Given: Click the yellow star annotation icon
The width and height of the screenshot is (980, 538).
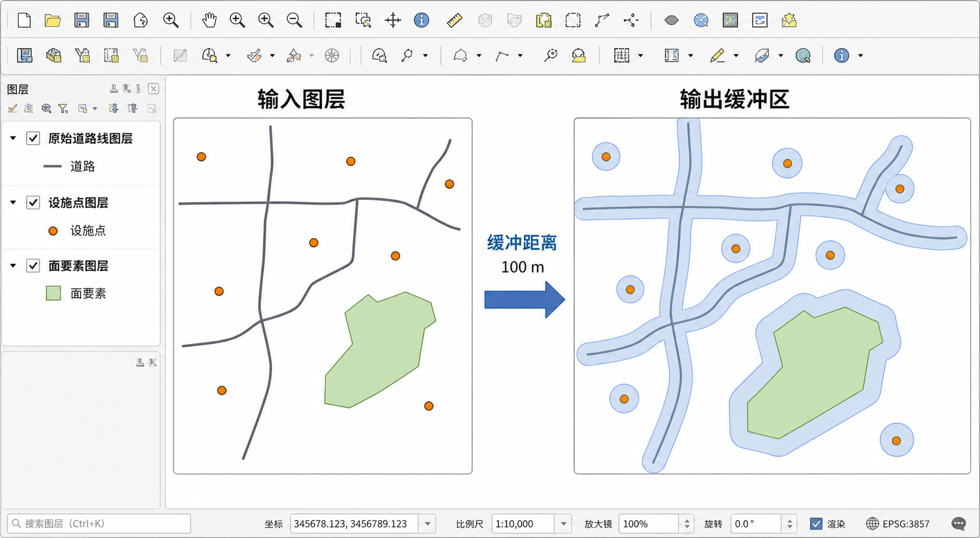Looking at the screenshot, I should point(789,20).
